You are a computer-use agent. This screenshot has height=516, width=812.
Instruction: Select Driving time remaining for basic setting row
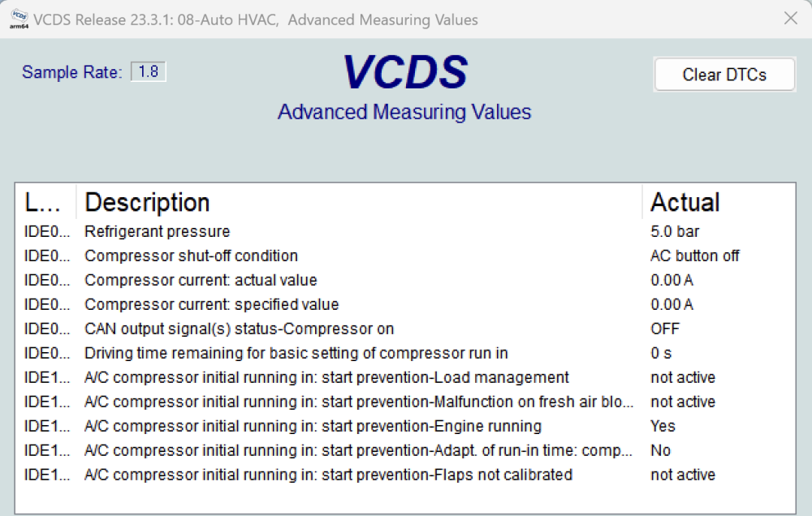pyautogui.click(x=405, y=353)
